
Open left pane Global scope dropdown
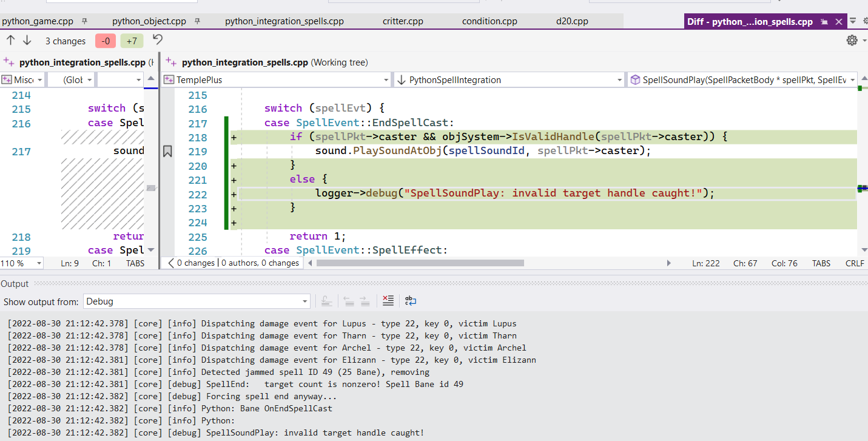(x=71, y=79)
